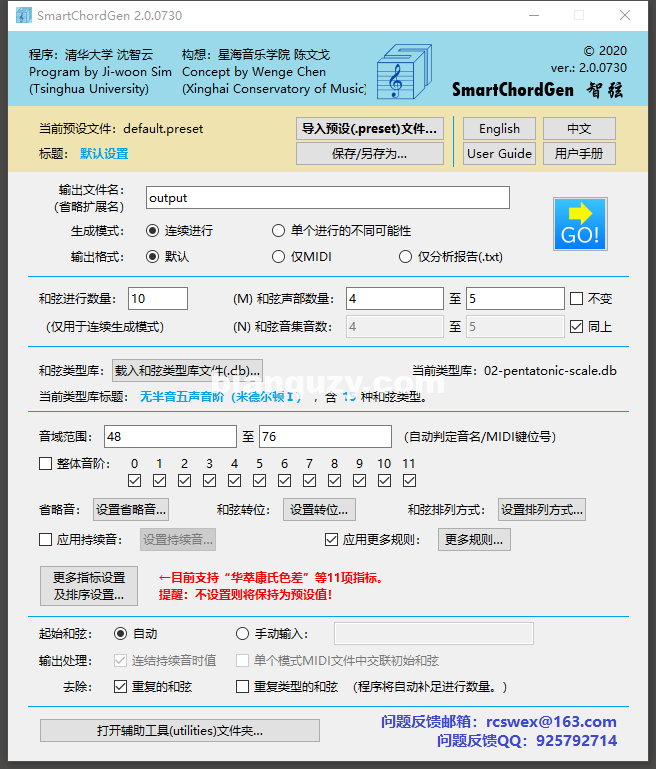Close the SmartChordGen window
656x769 pixels.
625,15
